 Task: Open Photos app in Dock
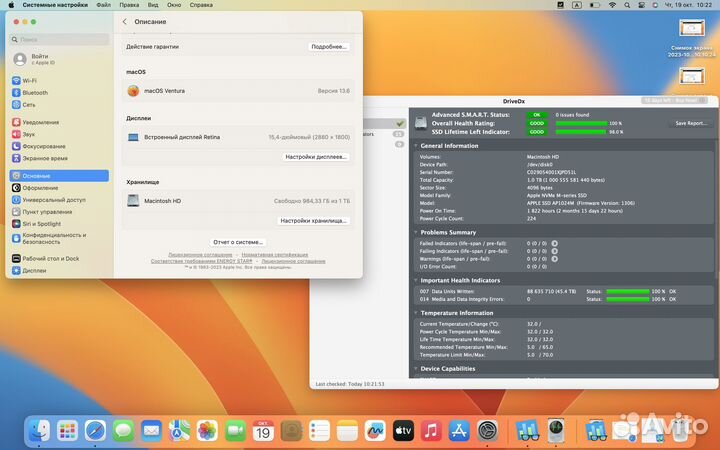tap(207, 431)
